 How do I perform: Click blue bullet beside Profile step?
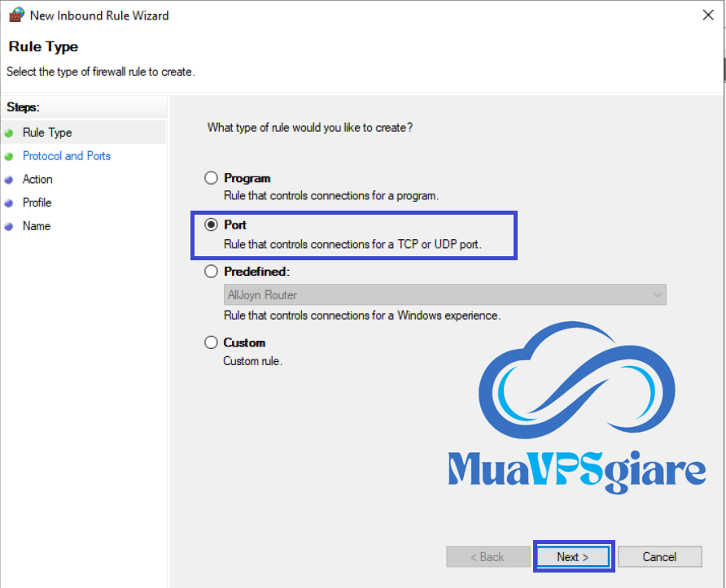click(x=9, y=203)
